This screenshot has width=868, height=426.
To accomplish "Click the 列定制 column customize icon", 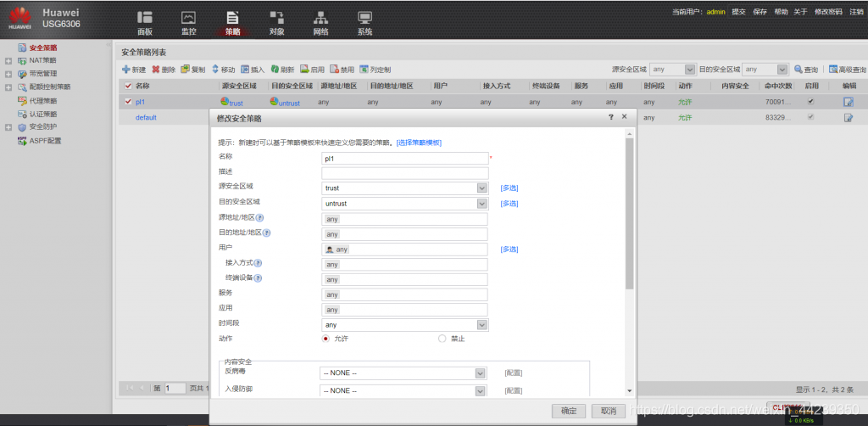I will 364,70.
